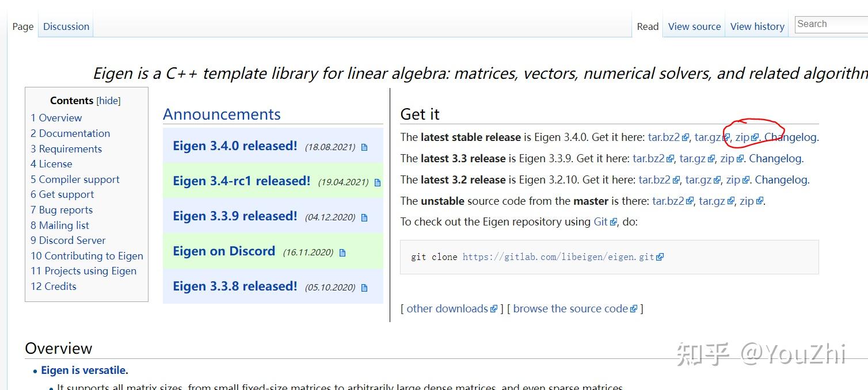Open the Eigen 3.4.0 released announcement

pos(235,146)
